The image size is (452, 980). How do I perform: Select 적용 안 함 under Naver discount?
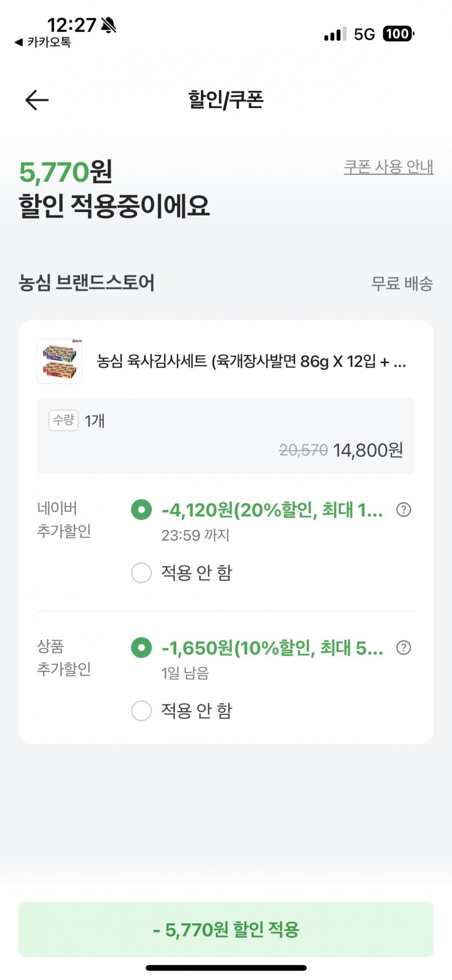tap(141, 573)
